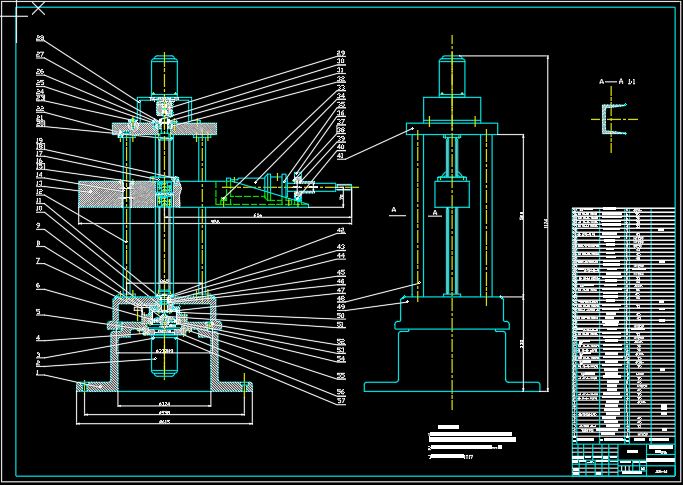Viewport: 683px width, 485px height.
Task: Click part callout number 46
Action: pyautogui.click(x=341, y=282)
